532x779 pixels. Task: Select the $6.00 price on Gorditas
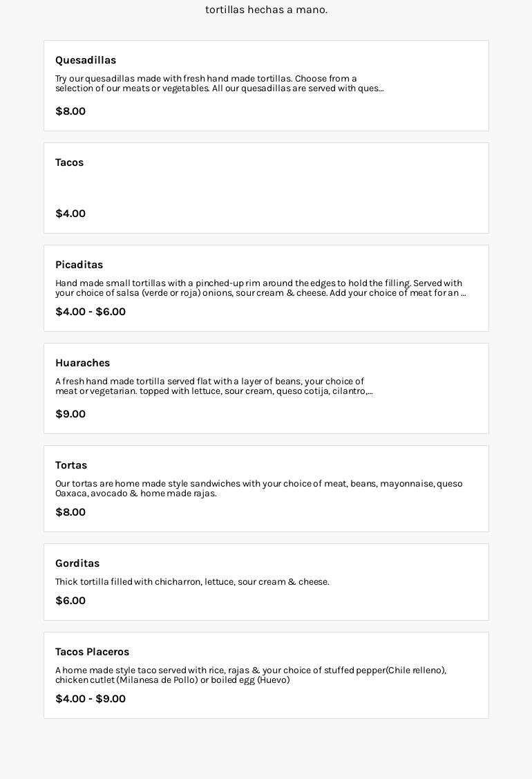click(70, 601)
